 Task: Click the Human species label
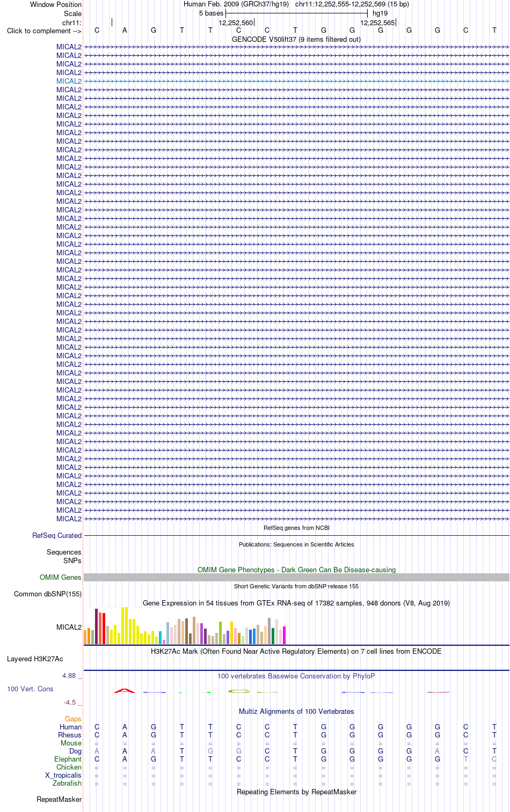(x=70, y=727)
